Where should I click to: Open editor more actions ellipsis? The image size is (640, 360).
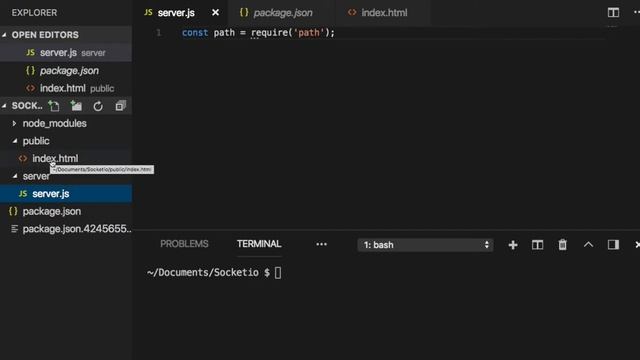636,13
